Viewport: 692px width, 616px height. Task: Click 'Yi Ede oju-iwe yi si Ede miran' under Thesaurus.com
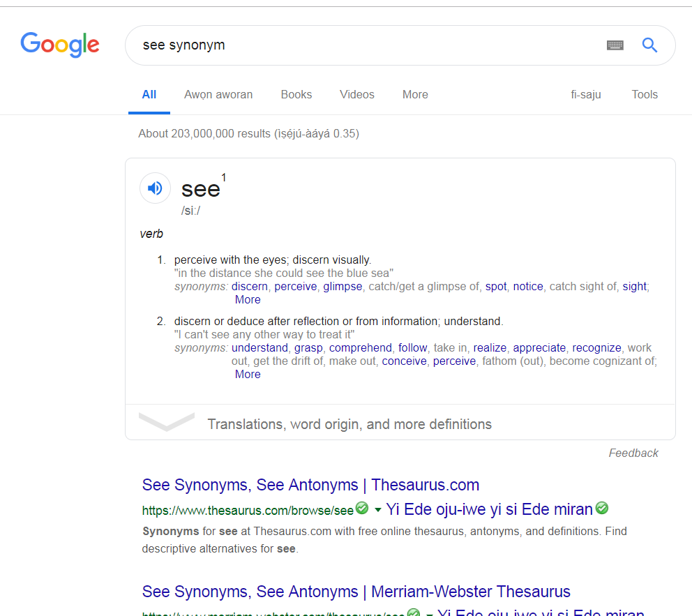point(489,509)
